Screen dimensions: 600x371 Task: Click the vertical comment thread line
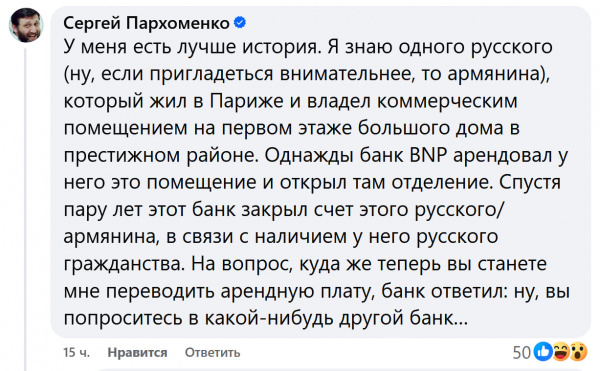coord(26,209)
